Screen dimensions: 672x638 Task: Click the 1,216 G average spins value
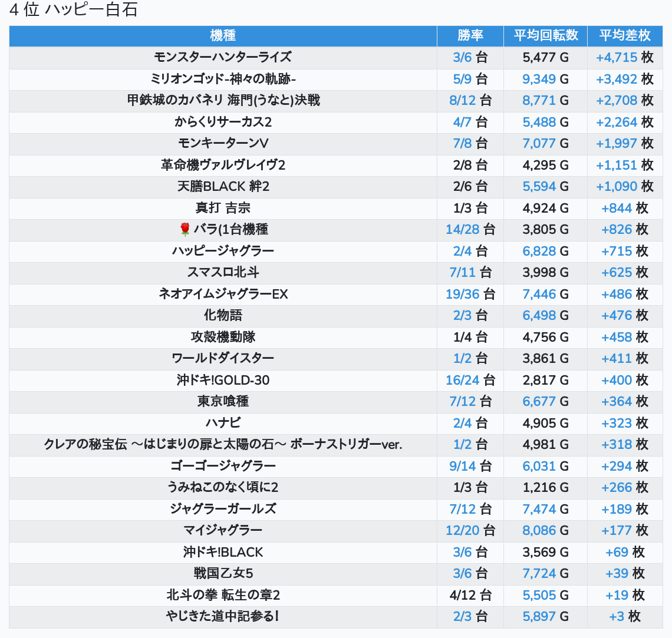(546, 488)
